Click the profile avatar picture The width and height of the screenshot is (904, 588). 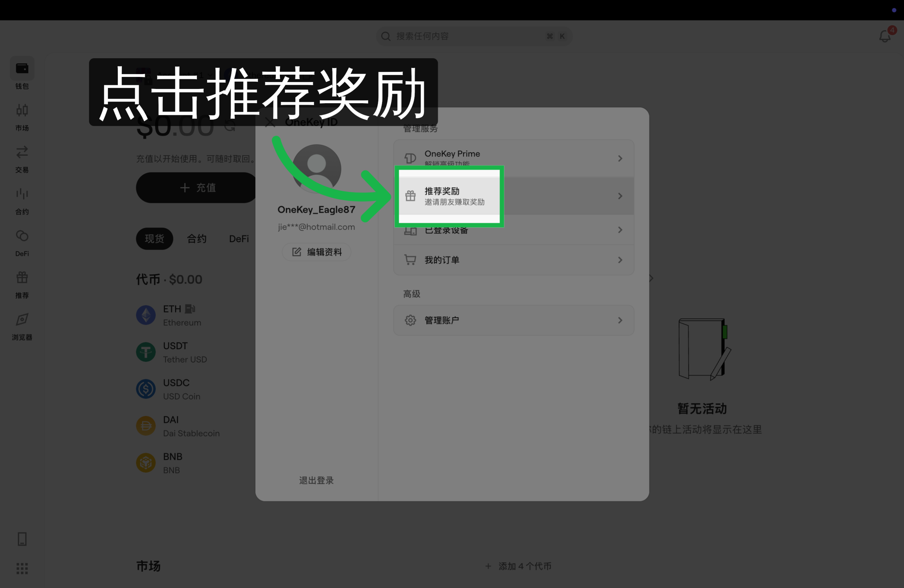pyautogui.click(x=317, y=169)
